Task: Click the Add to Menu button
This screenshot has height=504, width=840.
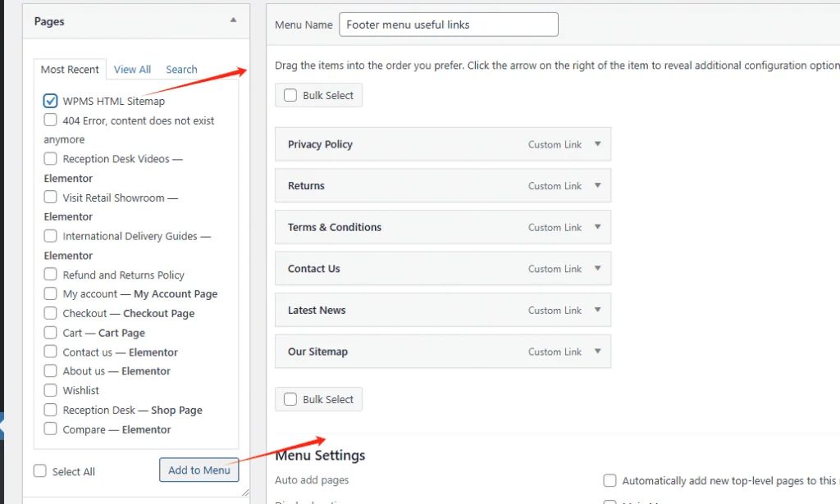Action: pos(199,470)
